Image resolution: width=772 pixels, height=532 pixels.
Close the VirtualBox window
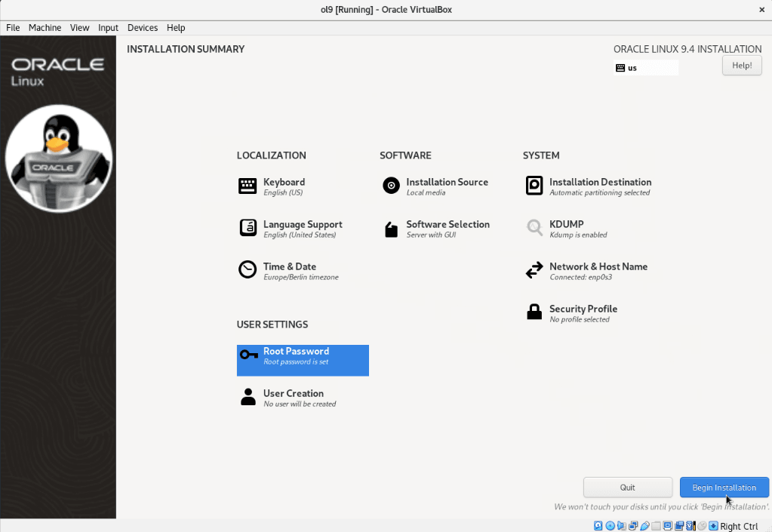point(761,9)
